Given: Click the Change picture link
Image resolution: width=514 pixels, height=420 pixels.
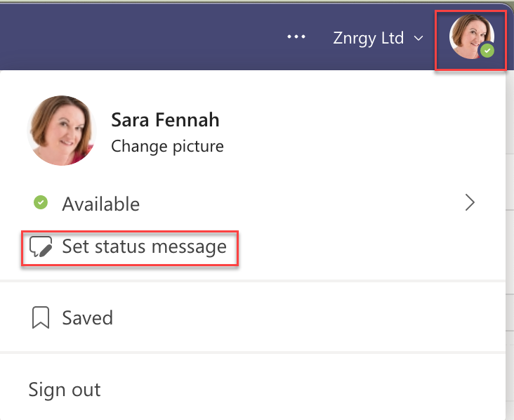Looking at the screenshot, I should click(167, 146).
